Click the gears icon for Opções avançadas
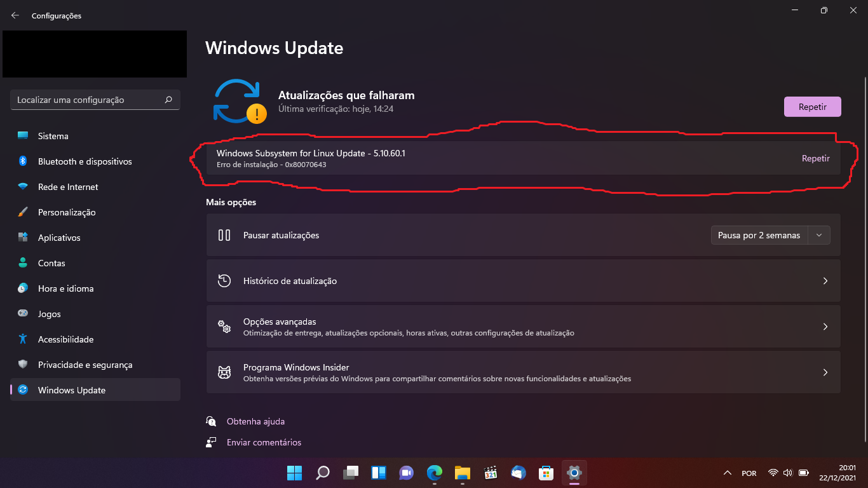 point(224,327)
